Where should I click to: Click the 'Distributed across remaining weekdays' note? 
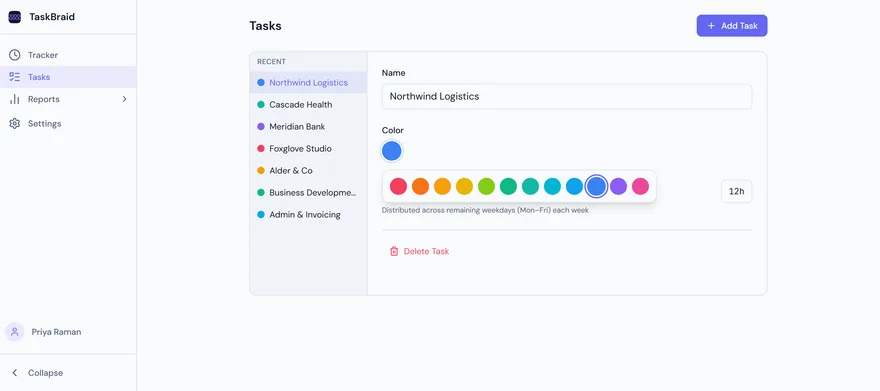(x=485, y=210)
